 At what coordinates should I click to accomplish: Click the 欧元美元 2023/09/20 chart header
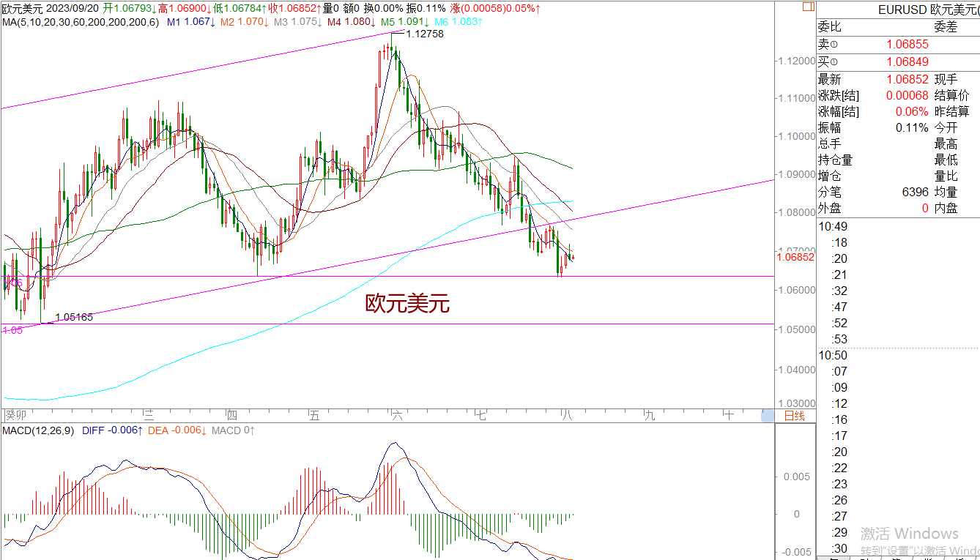coord(50,9)
